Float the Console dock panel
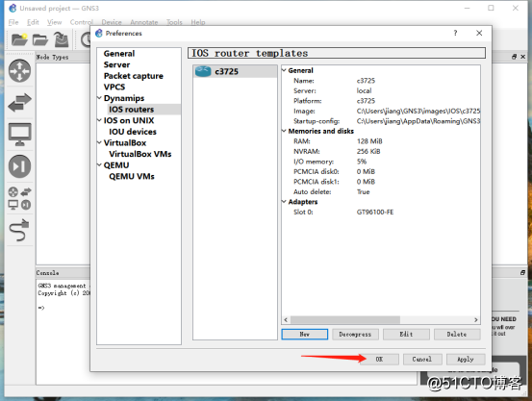This screenshot has width=532, height=401. click(x=522, y=272)
